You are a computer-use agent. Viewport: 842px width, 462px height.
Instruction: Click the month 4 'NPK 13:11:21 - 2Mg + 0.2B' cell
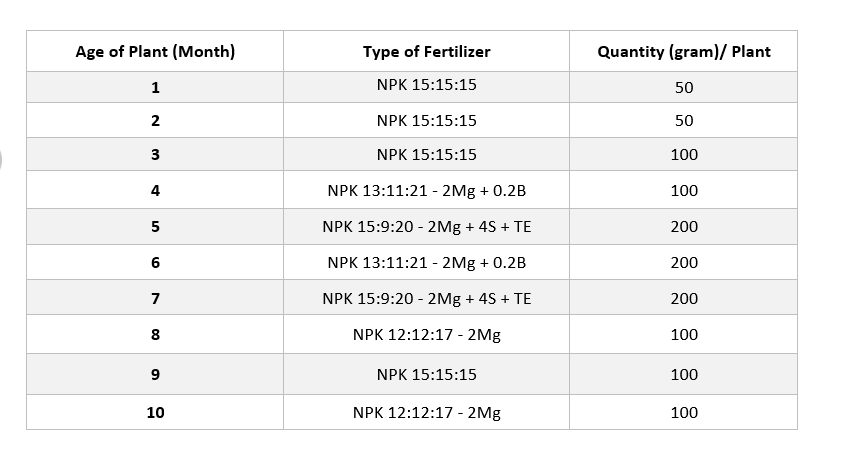[426, 190]
